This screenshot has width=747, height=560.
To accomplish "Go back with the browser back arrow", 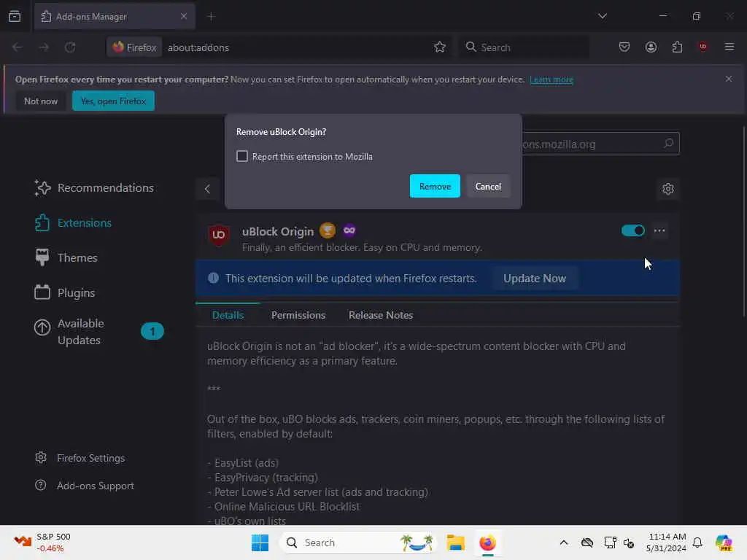I will [x=18, y=47].
